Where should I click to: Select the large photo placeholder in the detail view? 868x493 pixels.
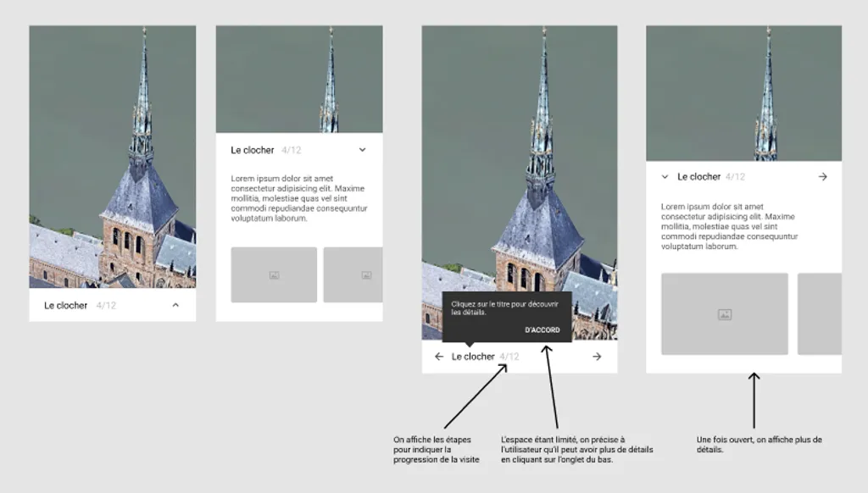[725, 313]
